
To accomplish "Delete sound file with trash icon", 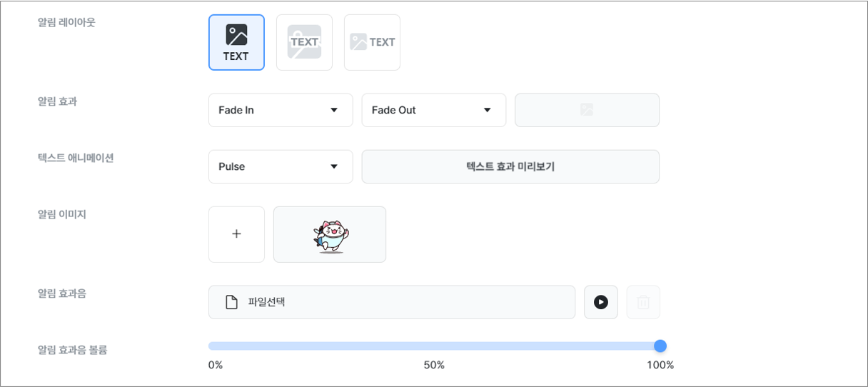I will [x=643, y=302].
